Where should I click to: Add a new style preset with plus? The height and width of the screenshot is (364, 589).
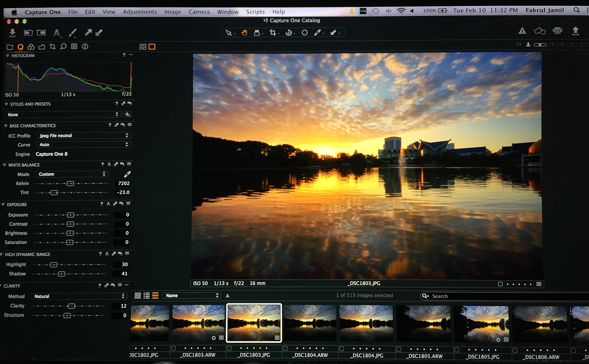pos(127,114)
